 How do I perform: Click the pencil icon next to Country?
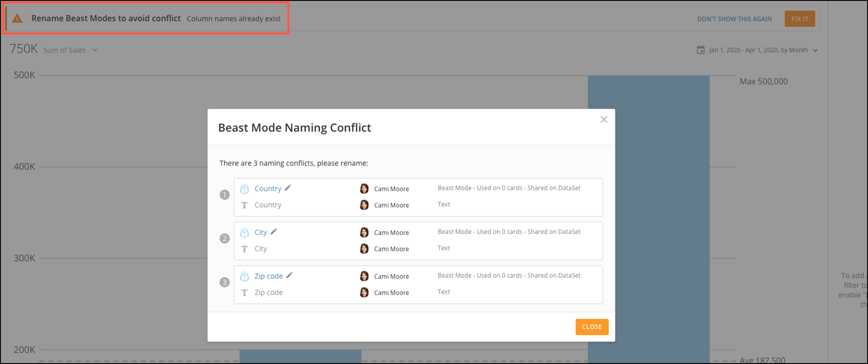point(288,188)
